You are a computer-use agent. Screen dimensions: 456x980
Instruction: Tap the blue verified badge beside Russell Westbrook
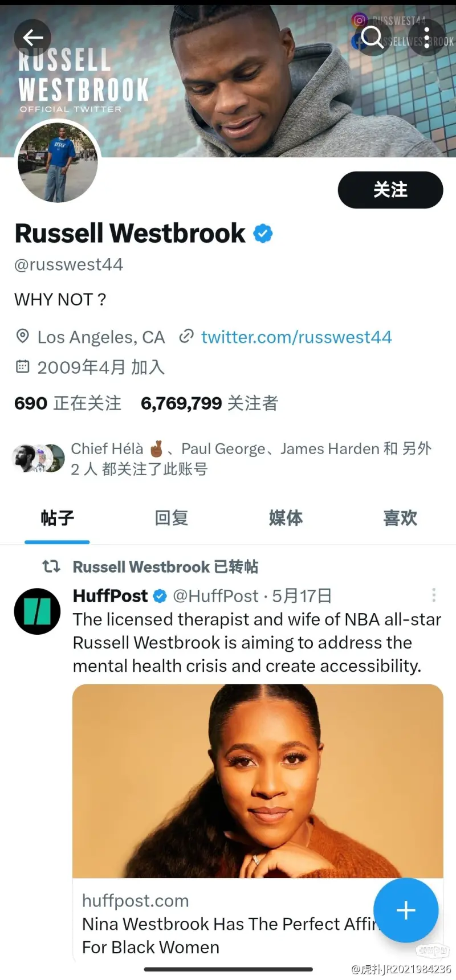(x=263, y=234)
